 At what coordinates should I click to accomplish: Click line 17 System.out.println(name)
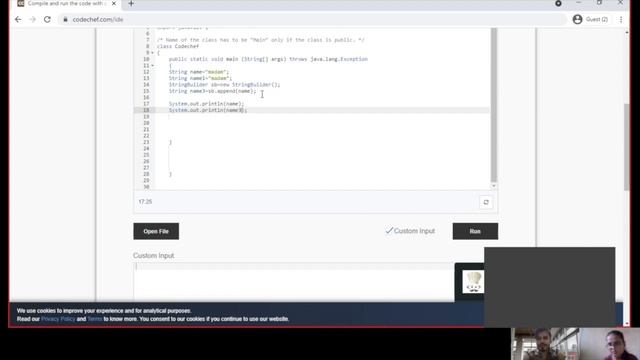(x=207, y=104)
